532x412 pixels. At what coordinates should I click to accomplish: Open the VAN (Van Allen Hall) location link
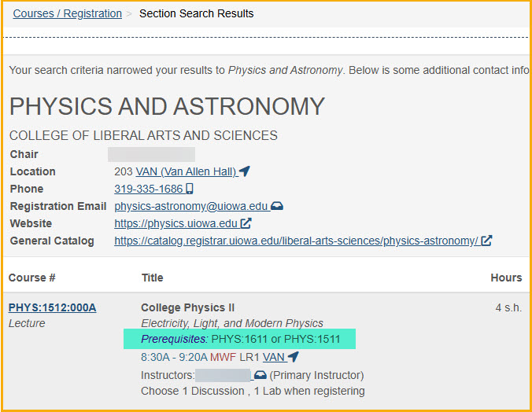click(186, 171)
